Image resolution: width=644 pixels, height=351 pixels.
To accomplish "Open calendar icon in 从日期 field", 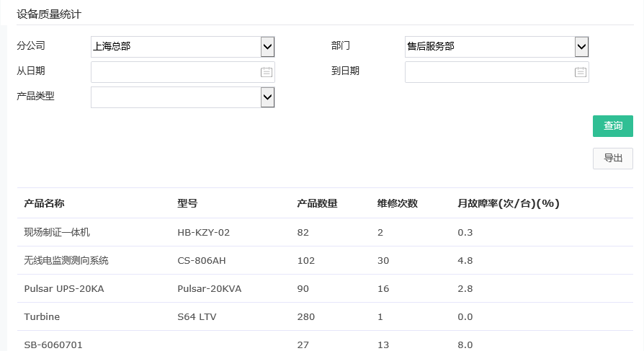I will click(x=266, y=72).
